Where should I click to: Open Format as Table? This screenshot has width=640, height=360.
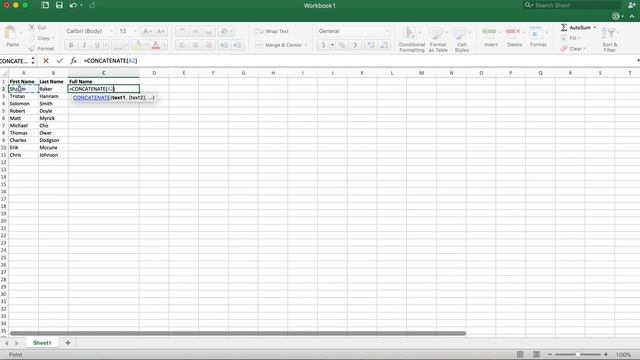click(438, 39)
